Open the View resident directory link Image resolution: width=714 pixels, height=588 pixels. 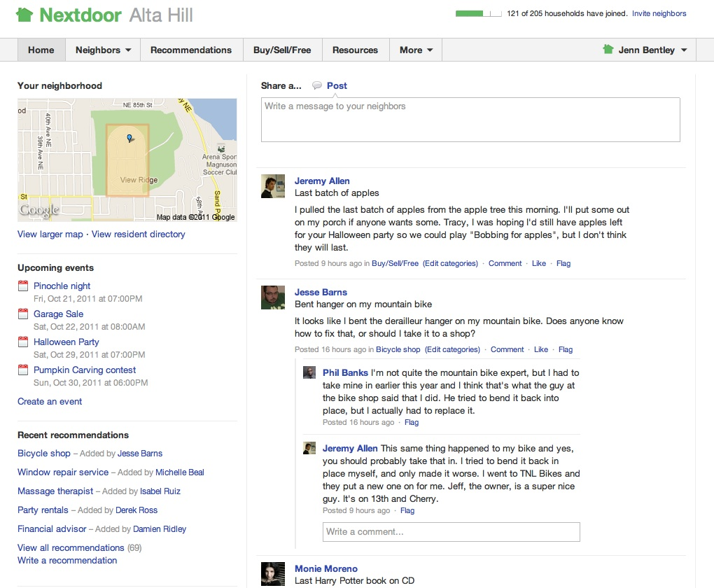[x=139, y=234]
